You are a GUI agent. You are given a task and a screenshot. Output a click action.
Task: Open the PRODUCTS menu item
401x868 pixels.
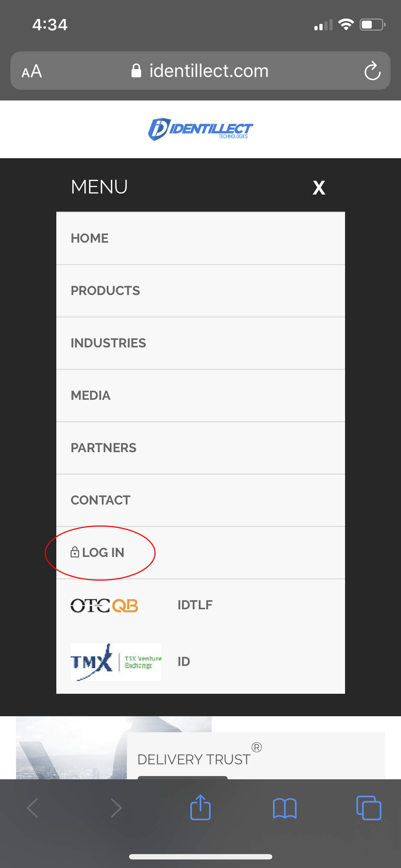pos(200,291)
